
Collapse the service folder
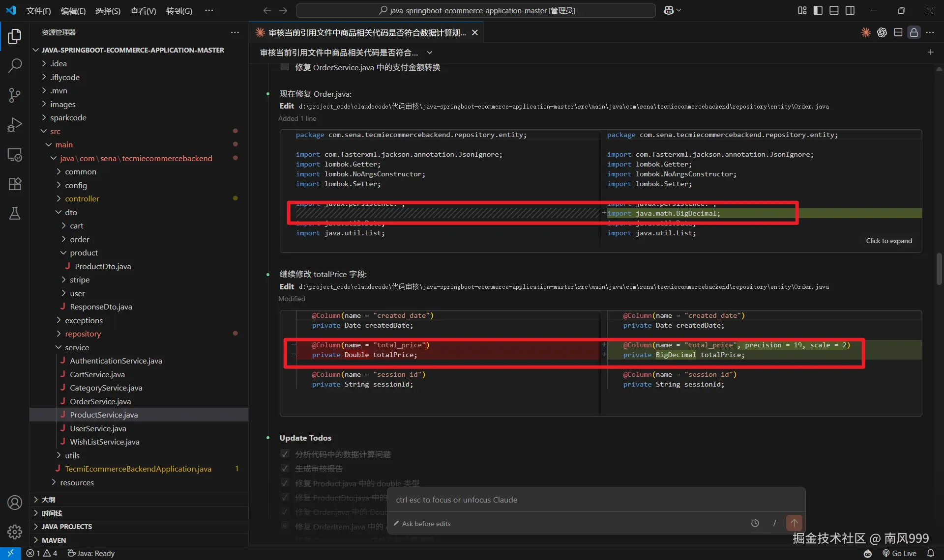coord(77,347)
